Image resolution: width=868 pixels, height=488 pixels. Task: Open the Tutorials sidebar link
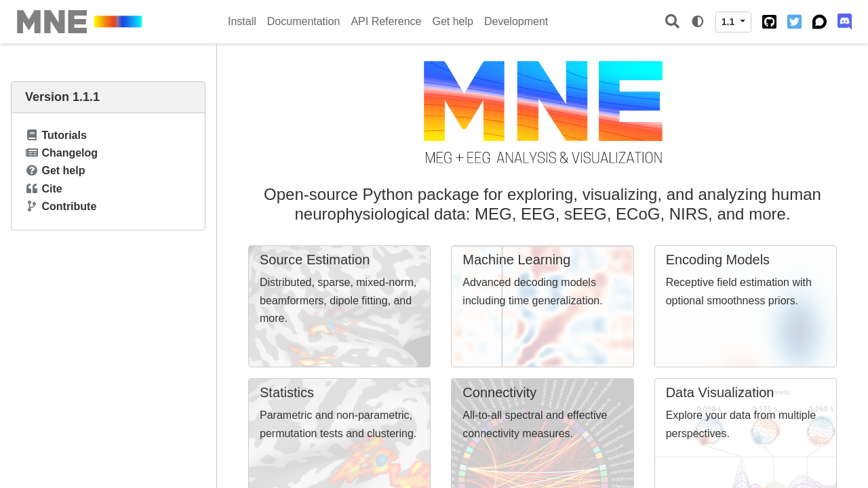pos(64,136)
